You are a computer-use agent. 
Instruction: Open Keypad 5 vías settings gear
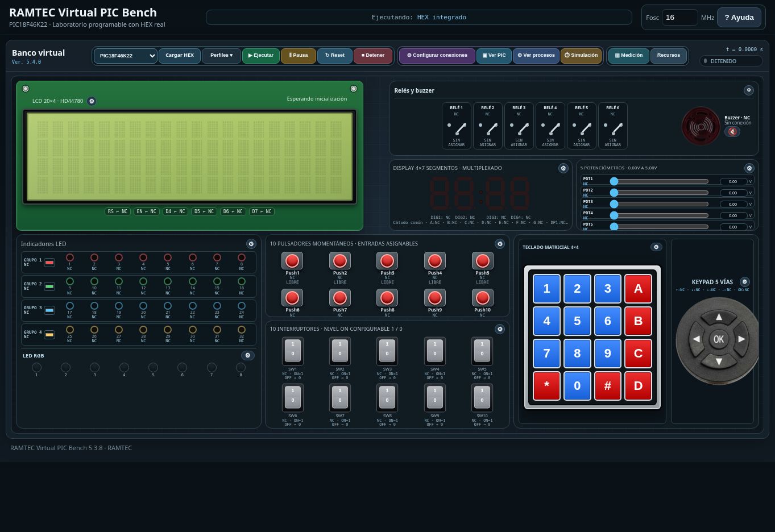[744, 282]
